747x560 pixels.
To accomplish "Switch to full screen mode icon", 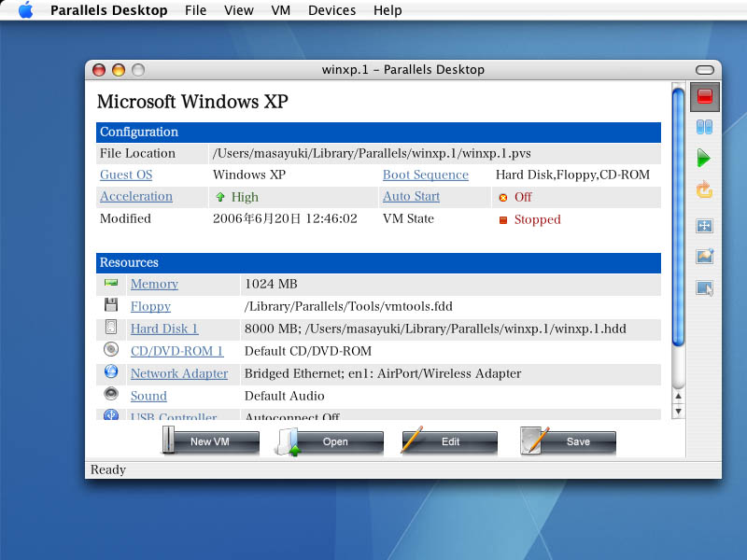I will click(705, 226).
